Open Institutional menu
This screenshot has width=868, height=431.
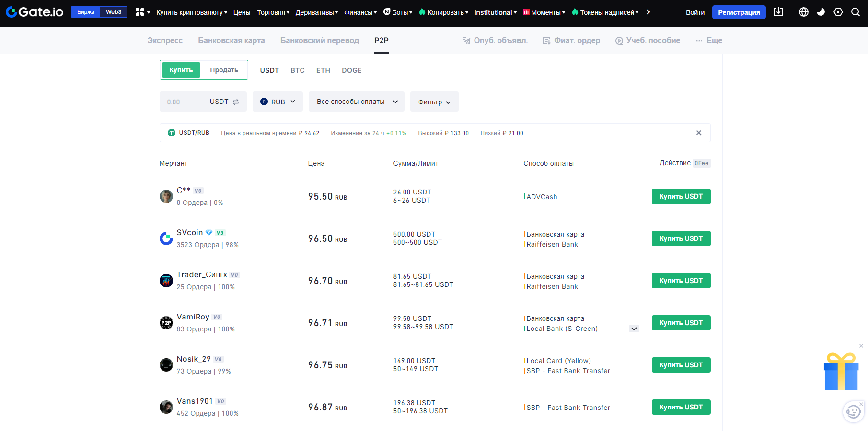tap(496, 12)
